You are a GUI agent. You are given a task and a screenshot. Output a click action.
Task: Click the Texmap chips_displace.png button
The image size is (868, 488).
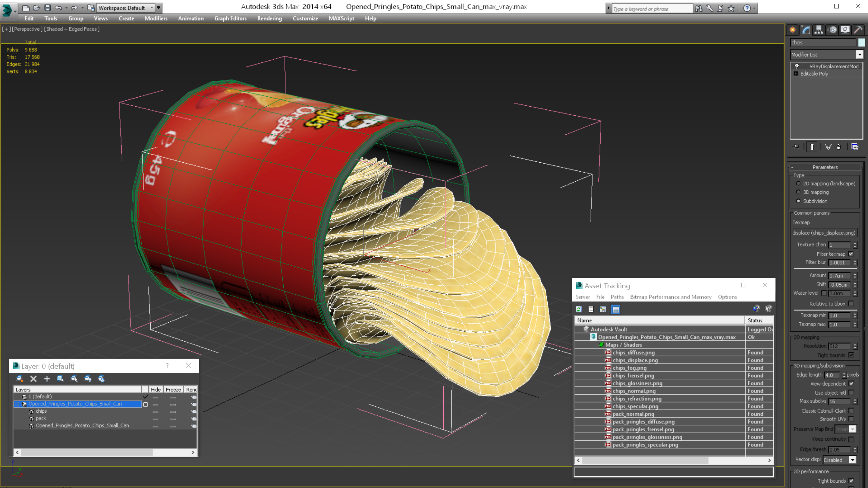pos(824,233)
